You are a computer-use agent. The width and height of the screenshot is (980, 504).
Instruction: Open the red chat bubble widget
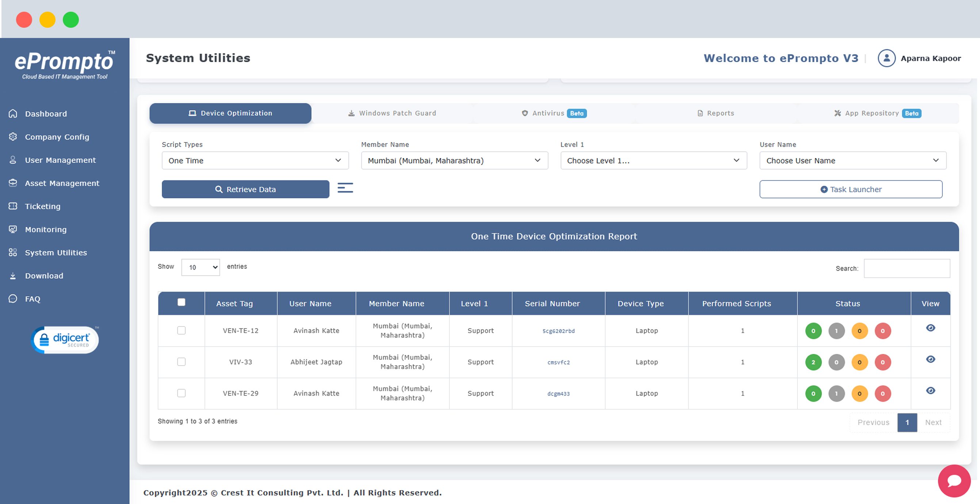coord(954,480)
